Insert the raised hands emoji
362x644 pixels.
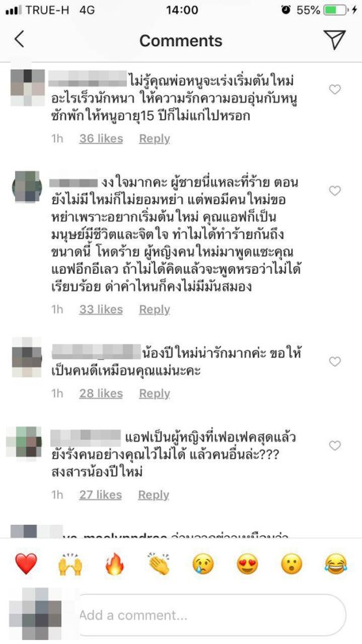click(x=70, y=564)
